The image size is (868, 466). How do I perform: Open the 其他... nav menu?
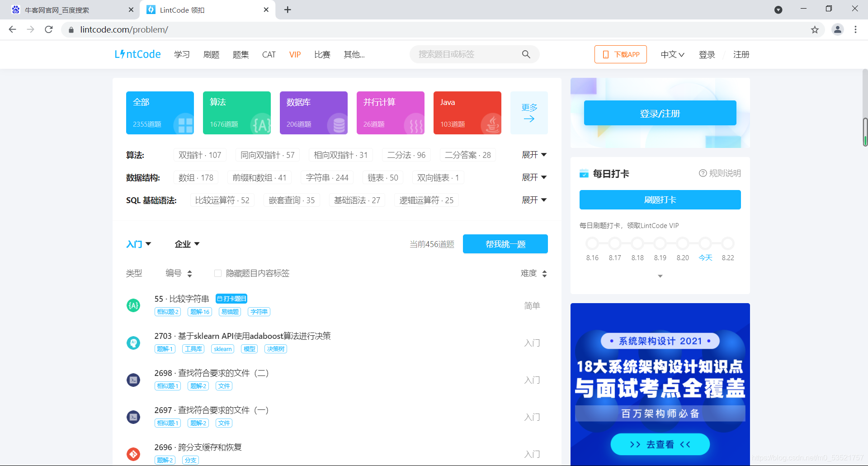[x=354, y=54]
